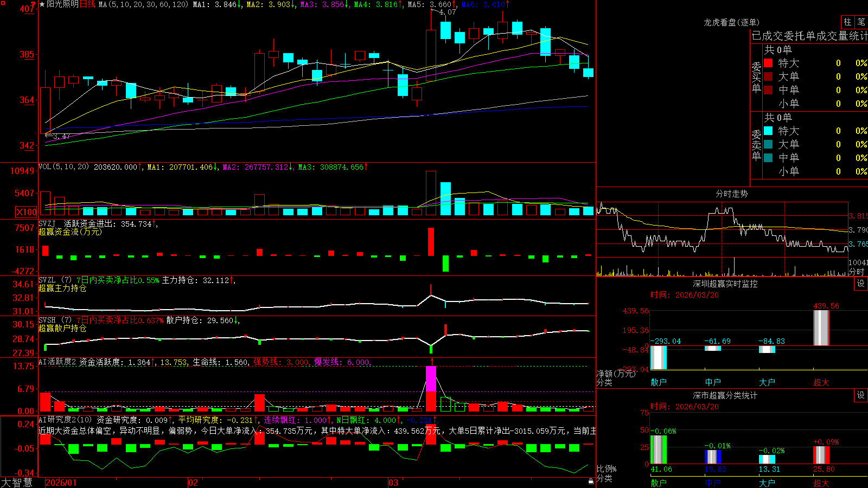Click the 小单 row in 委卖单 section

(x=815, y=171)
